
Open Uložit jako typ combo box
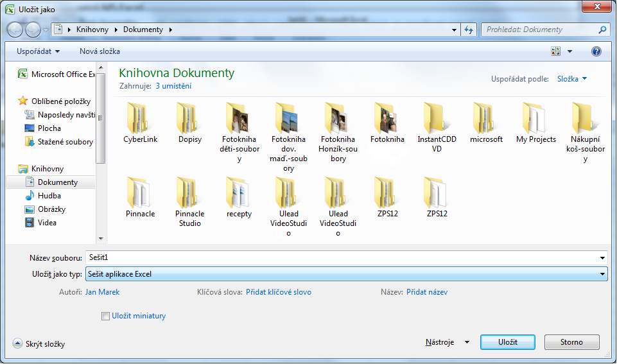coord(346,274)
